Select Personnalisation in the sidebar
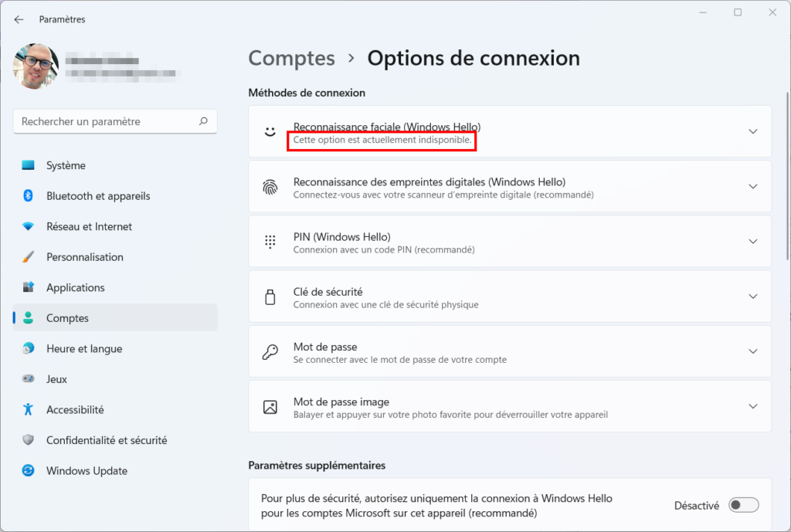Screen dimensions: 791x532 tap(115, 256)
